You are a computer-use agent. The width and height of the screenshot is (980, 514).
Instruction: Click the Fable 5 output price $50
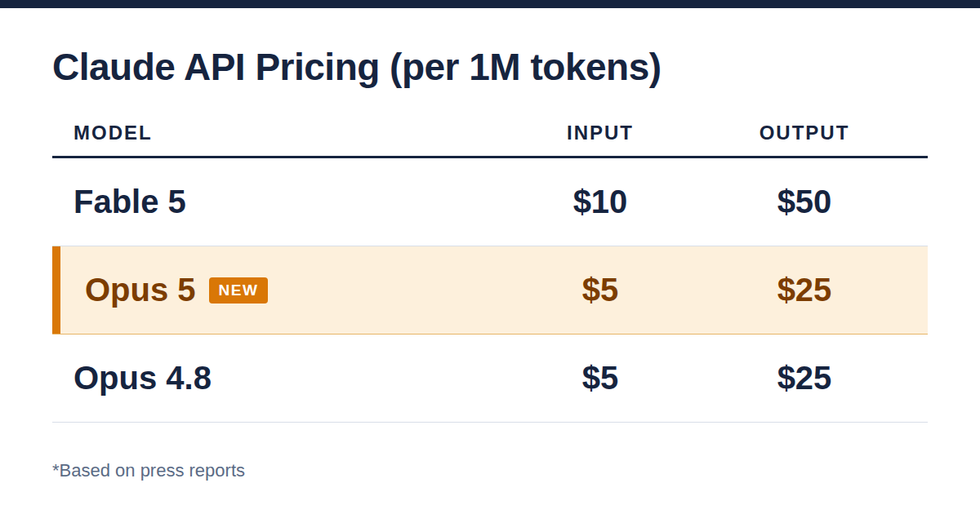tap(804, 202)
